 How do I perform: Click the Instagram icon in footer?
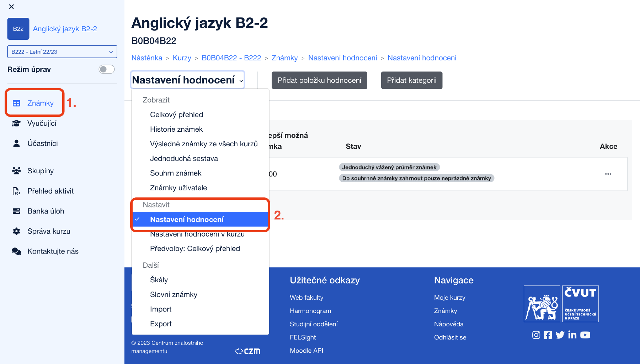(x=536, y=335)
